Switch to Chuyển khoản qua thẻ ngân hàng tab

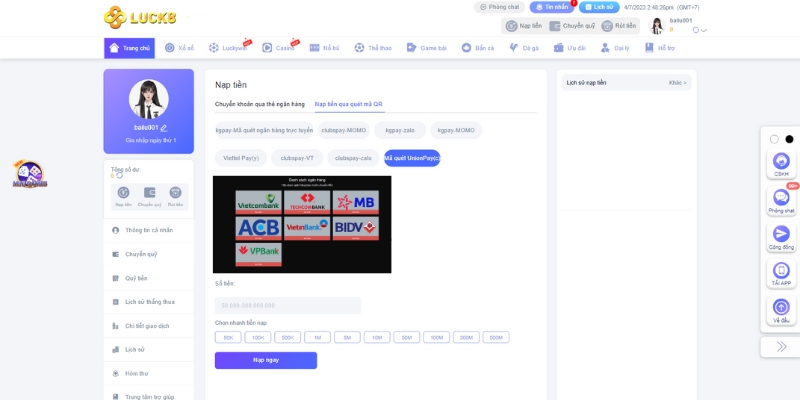pyautogui.click(x=260, y=104)
